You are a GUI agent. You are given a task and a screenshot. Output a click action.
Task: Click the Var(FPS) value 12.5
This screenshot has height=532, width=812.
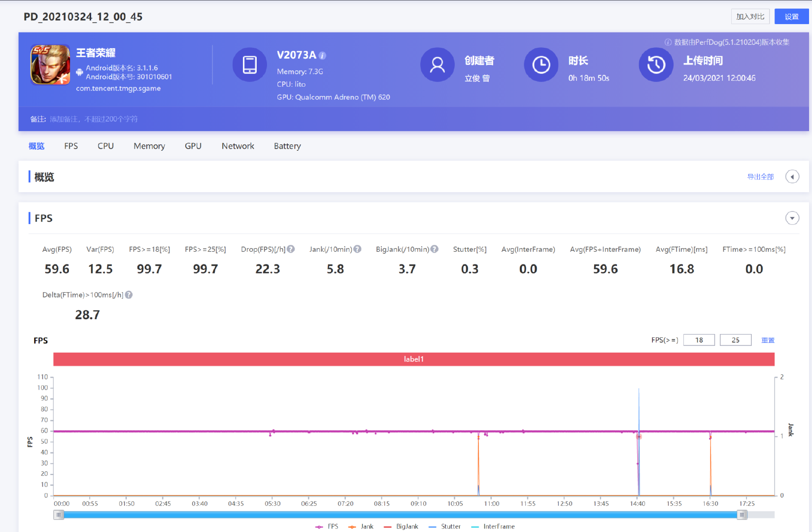(x=100, y=269)
